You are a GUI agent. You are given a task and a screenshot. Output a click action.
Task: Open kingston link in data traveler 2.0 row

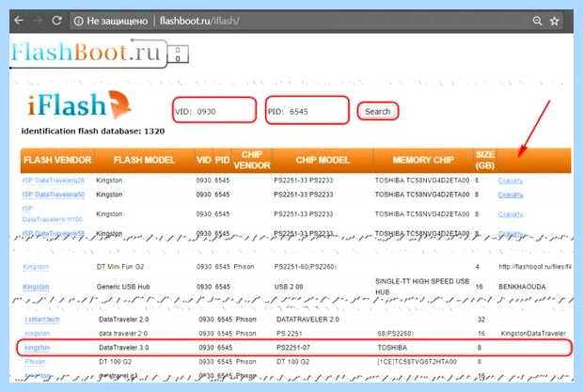pos(38,334)
